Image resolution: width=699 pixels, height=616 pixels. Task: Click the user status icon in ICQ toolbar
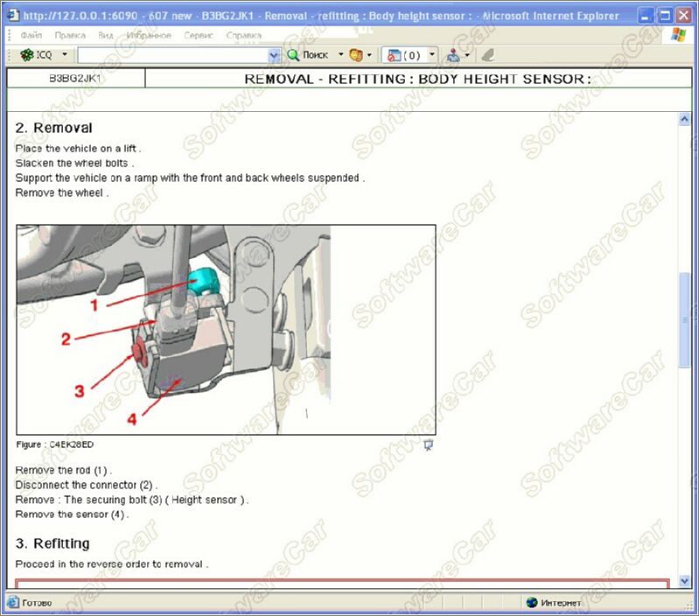pos(453,55)
